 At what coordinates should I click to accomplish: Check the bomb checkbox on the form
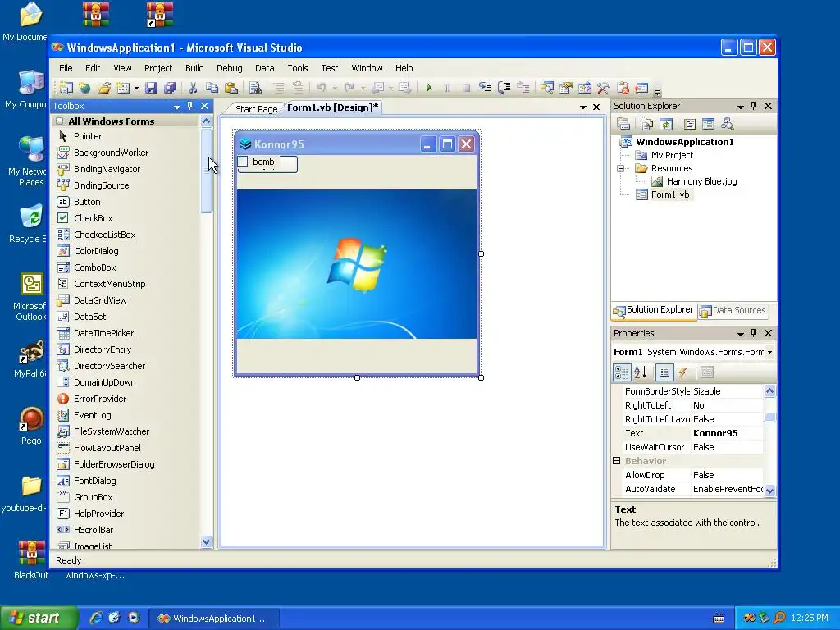243,162
